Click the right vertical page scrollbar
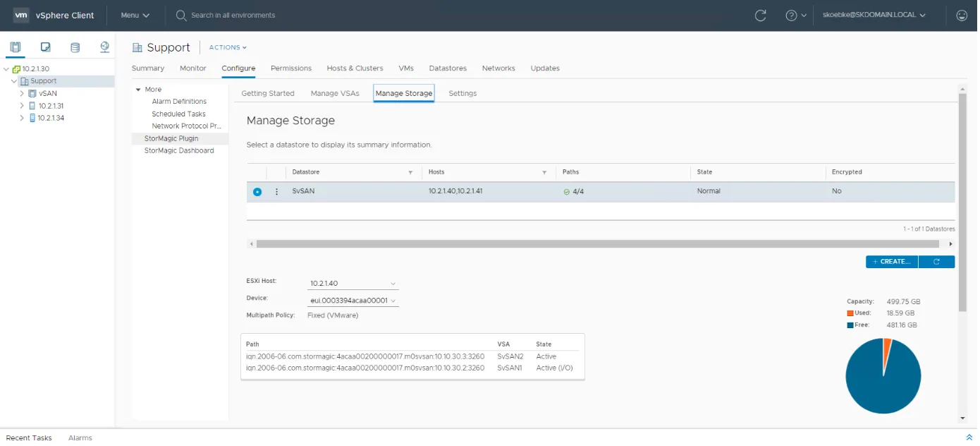The width and height of the screenshot is (980, 446). coord(962,203)
